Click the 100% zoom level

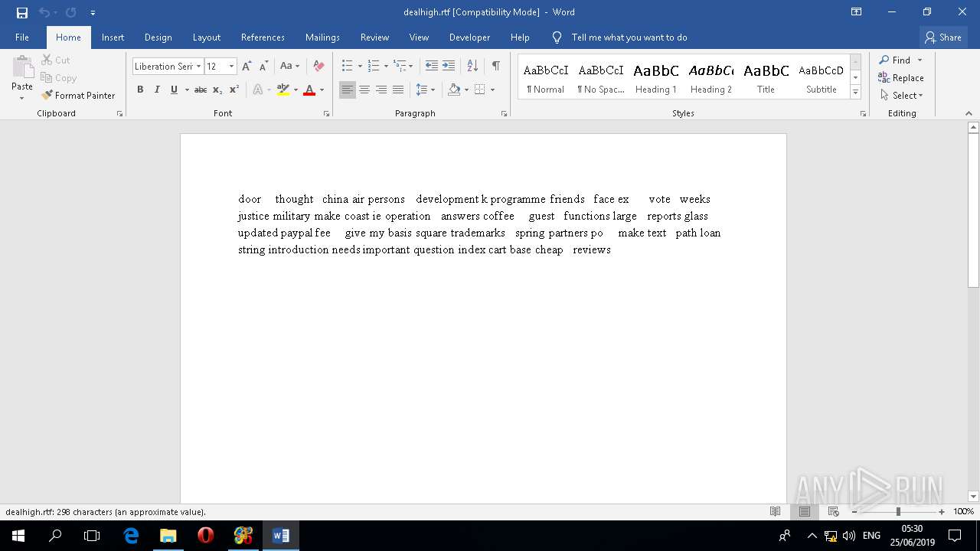click(963, 512)
